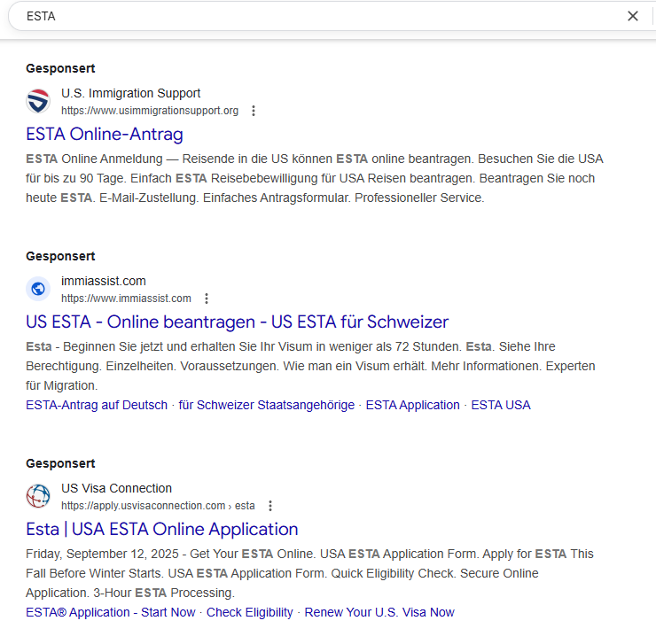Click the 'Beginnen Sie jetzt' ad description

pos(310,367)
